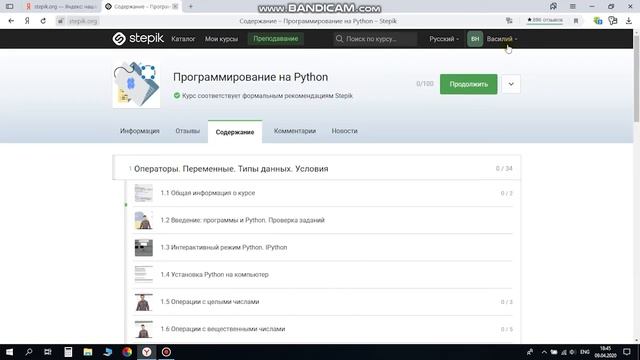This screenshot has height=360, width=640.
Task: Click the browser address bar showing stepik.org
Action: click(83, 21)
